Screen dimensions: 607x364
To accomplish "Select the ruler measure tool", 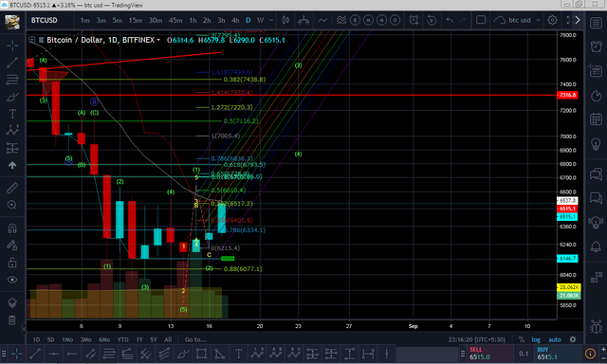I will click(x=12, y=188).
